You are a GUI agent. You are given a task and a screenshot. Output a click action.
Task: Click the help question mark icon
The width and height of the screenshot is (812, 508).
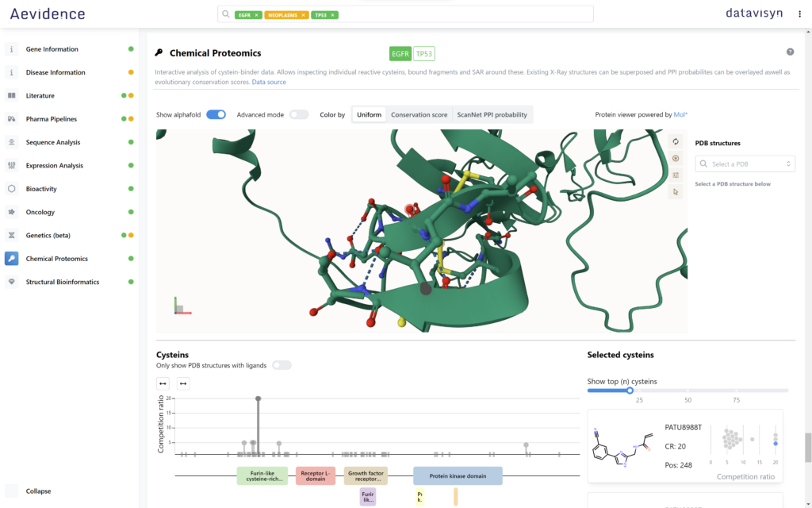tap(790, 52)
